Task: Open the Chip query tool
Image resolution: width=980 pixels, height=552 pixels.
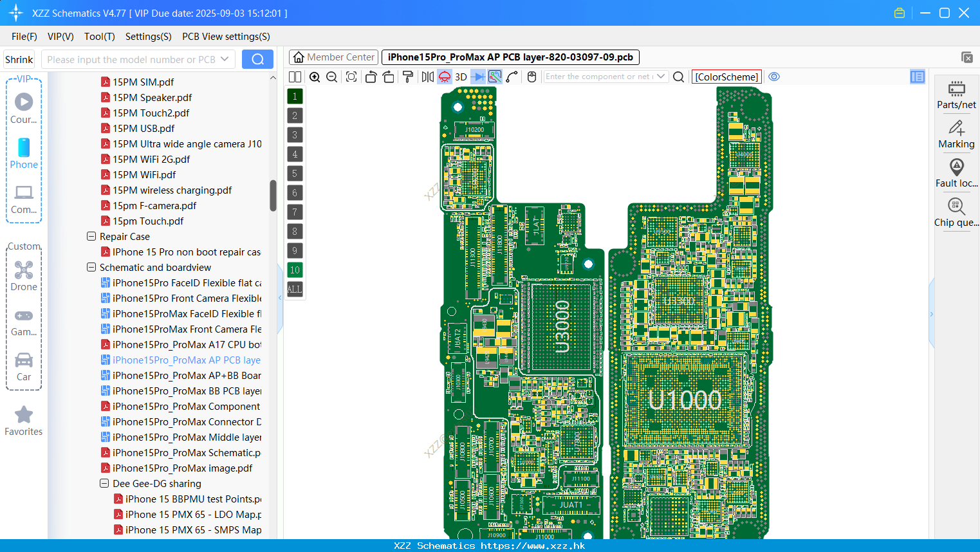Action: tap(956, 212)
